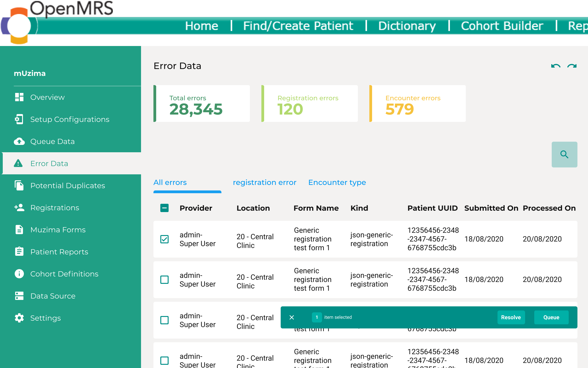
Task: Open Cohort Builder in top navigation
Action: pyautogui.click(x=502, y=26)
